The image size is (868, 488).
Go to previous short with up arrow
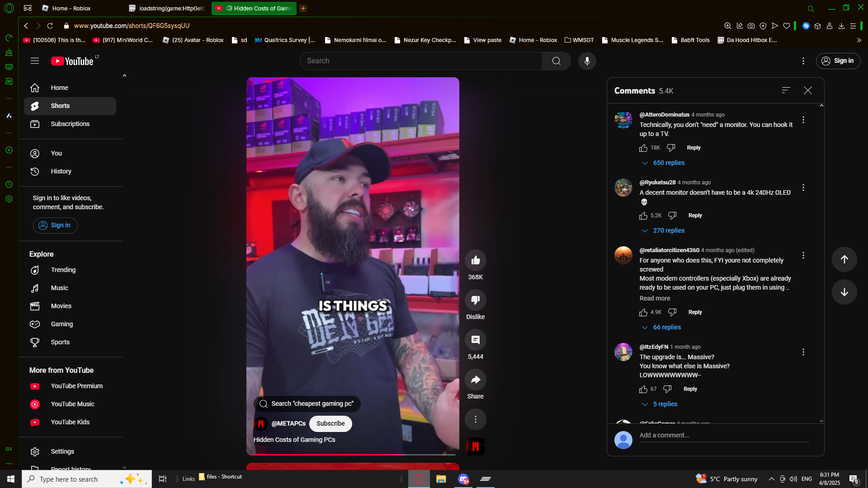tap(844, 259)
